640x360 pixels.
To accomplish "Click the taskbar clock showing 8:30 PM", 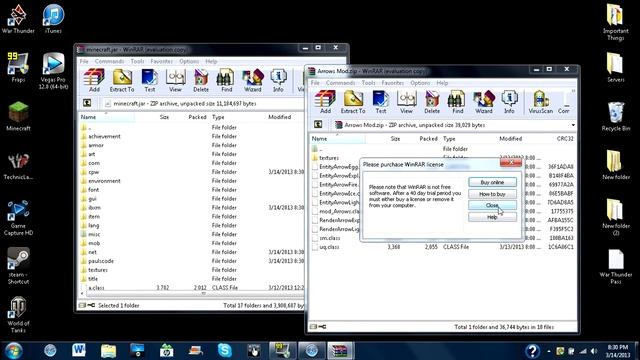I will pyautogui.click(x=617, y=351).
